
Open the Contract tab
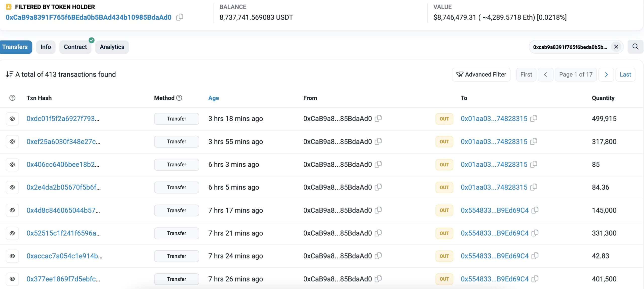pyautogui.click(x=75, y=47)
